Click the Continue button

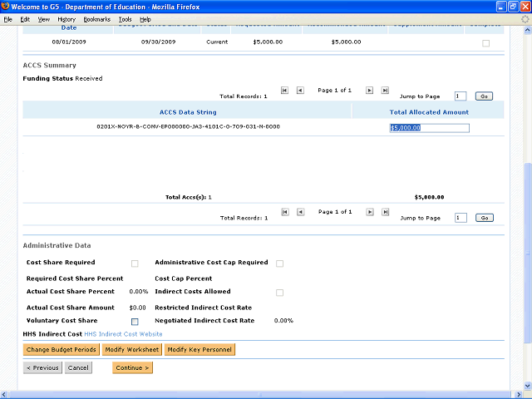point(133,367)
